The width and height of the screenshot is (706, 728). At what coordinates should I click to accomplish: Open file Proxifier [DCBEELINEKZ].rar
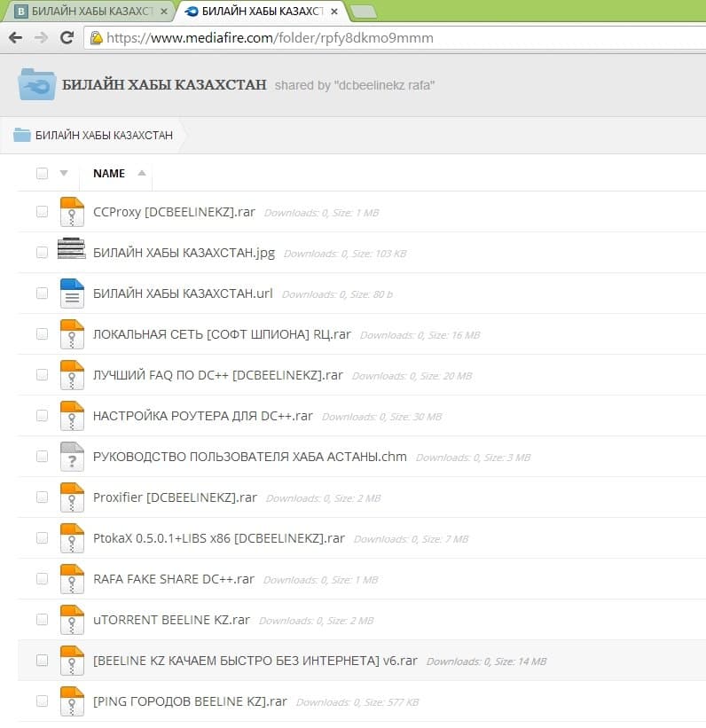tap(175, 497)
